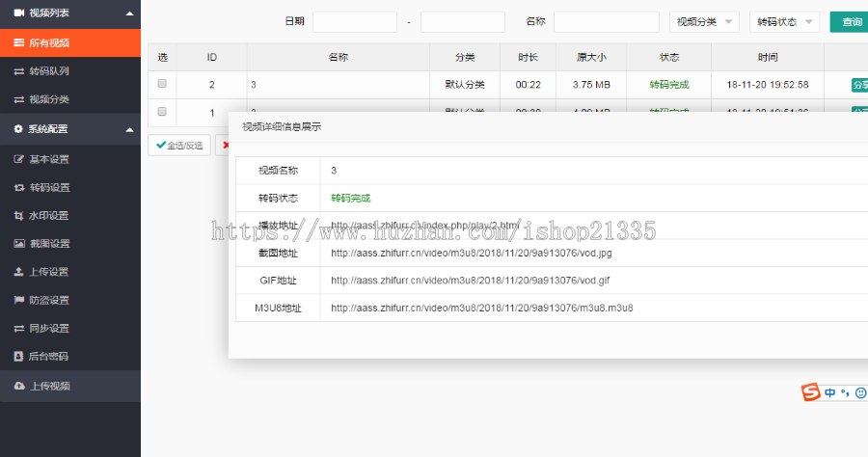Viewport: 868px width, 457px height.
Task: Click the retweet icon beside 转码设置
Action: [x=19, y=188]
